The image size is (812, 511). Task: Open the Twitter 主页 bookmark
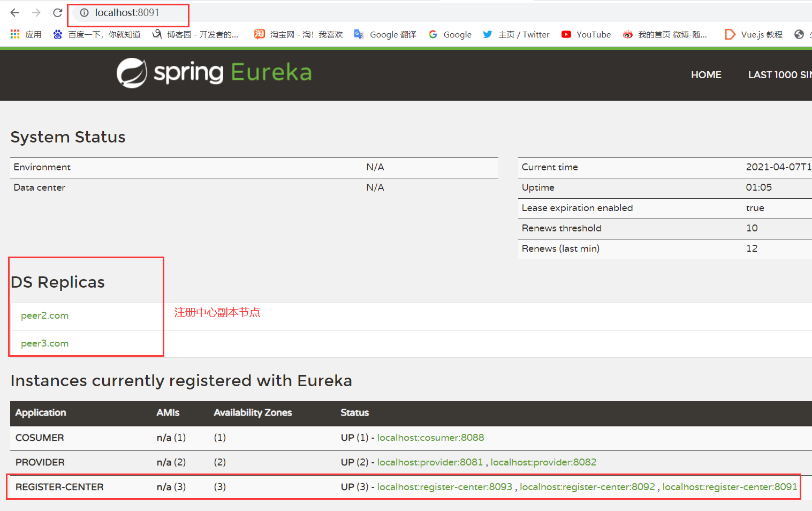click(515, 34)
